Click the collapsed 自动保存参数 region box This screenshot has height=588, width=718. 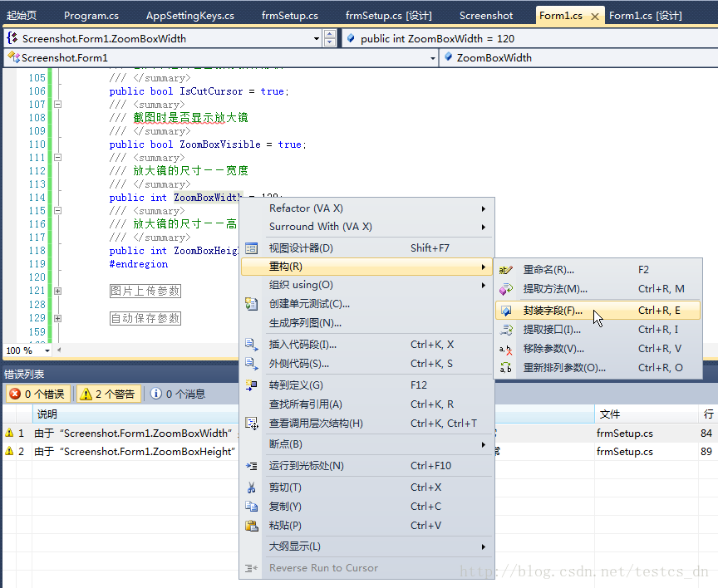tap(145, 318)
